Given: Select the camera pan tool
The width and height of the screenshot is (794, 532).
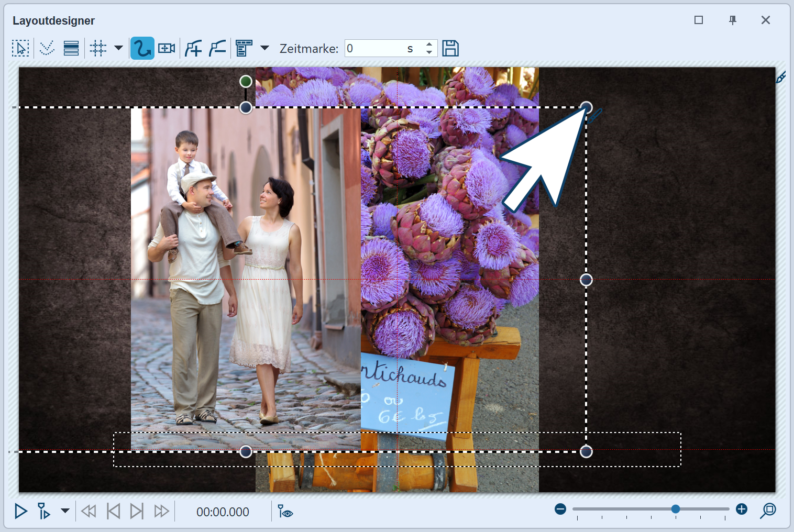Looking at the screenshot, I should 167,48.
